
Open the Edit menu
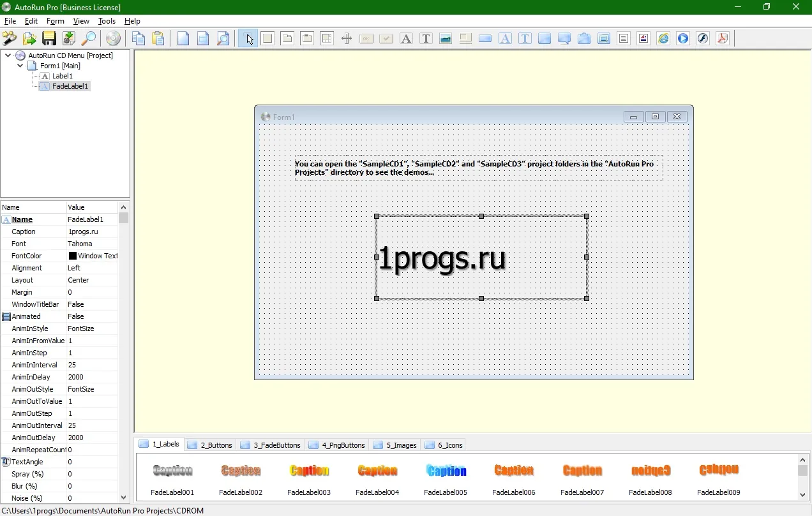click(31, 21)
